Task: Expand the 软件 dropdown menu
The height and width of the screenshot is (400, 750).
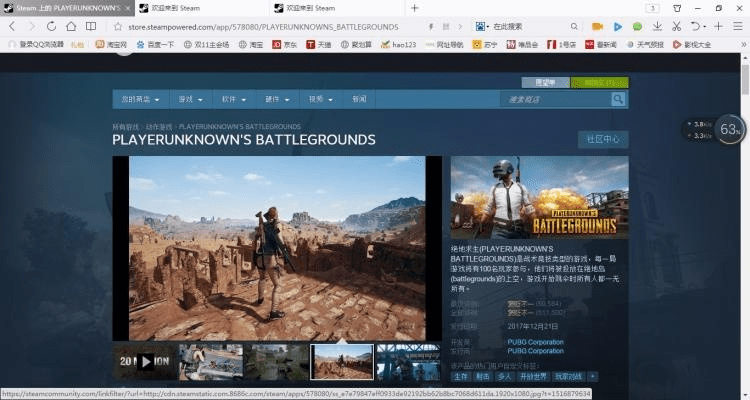Action: [x=234, y=100]
